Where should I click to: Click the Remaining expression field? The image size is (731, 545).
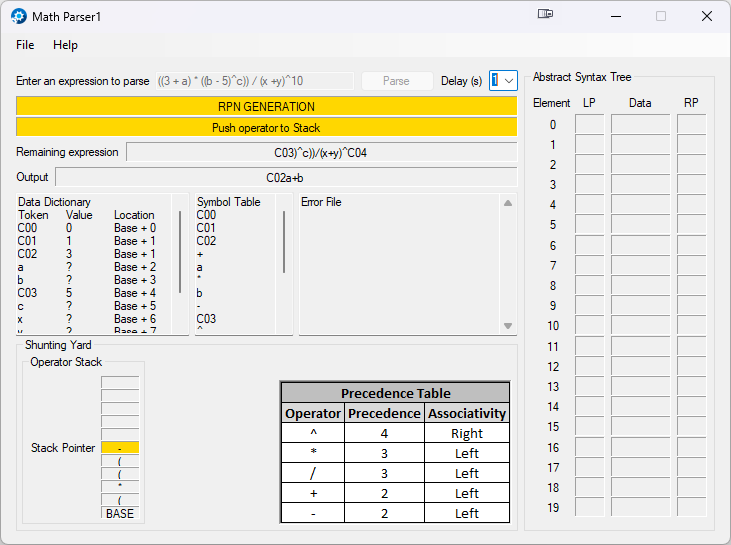321,152
